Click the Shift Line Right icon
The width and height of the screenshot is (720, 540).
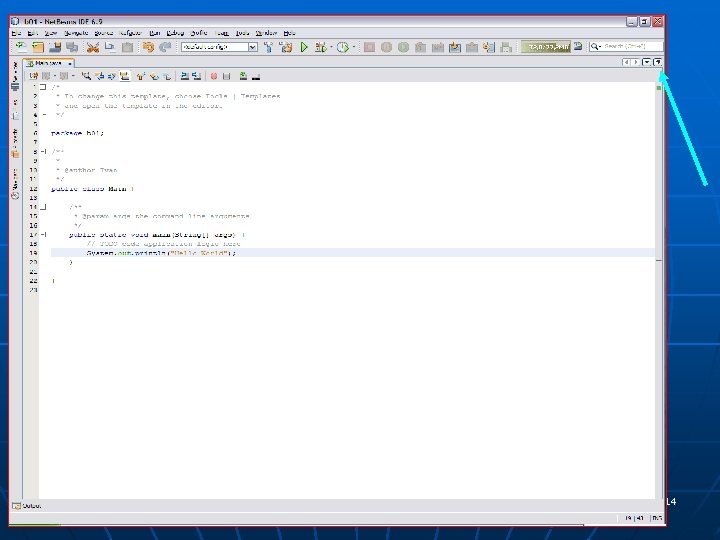197,76
